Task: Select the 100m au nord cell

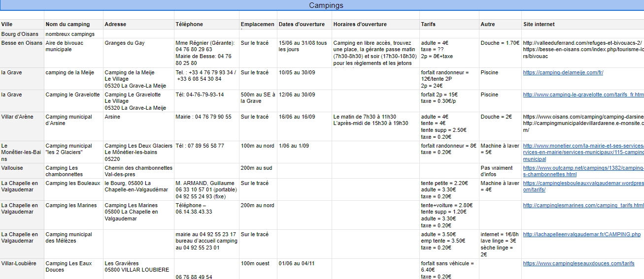Action: (x=258, y=152)
